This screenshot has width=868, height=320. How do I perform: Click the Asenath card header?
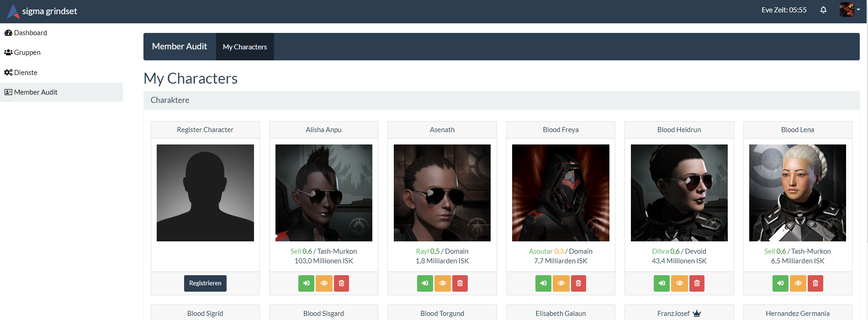pos(442,130)
